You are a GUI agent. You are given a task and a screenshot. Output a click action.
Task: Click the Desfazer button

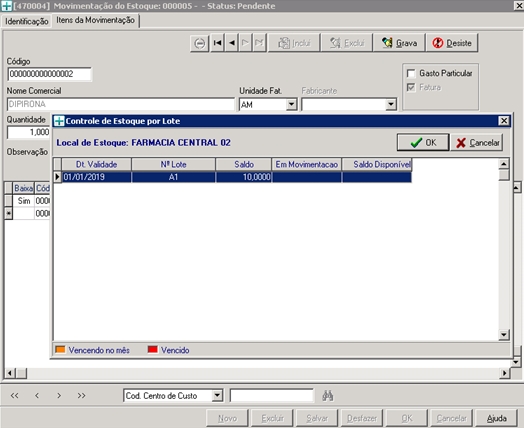(362, 418)
